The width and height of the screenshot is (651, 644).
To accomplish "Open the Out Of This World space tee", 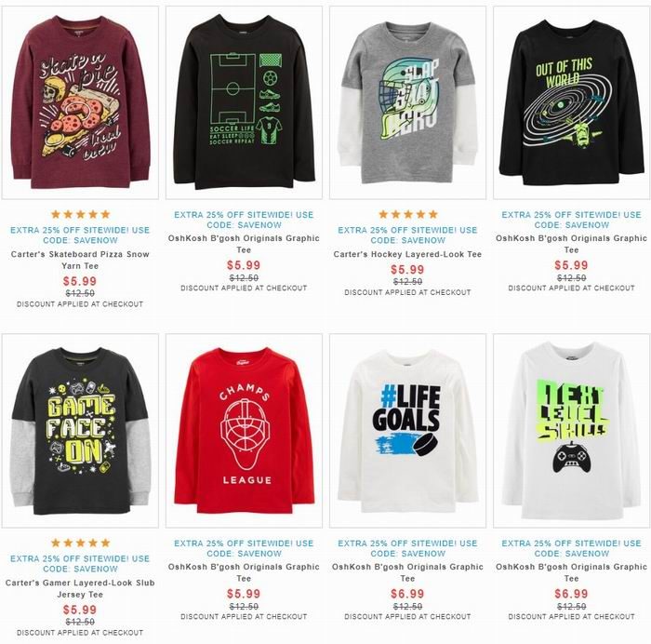I will 571,102.
